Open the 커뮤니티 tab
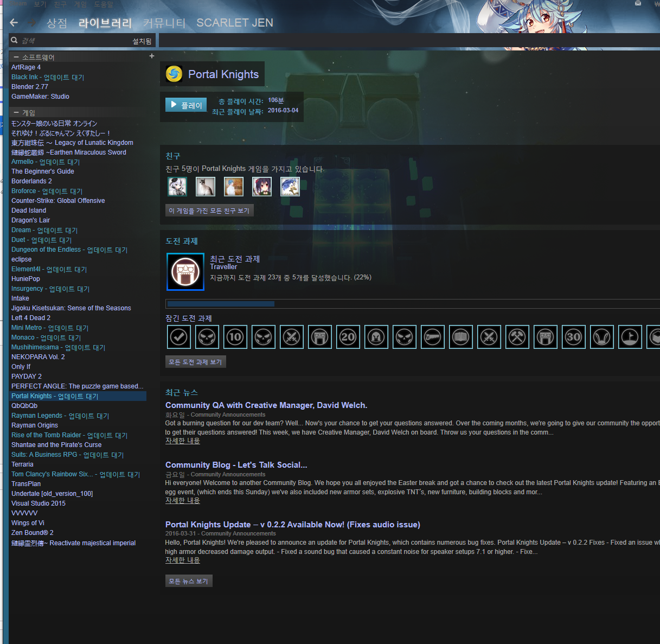This screenshot has height=644, width=660. click(164, 23)
